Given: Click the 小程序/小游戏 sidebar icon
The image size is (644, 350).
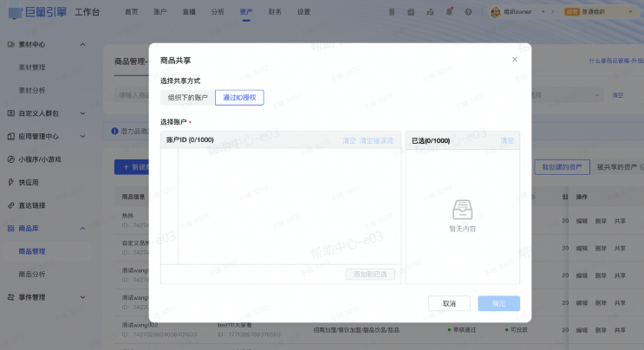Looking at the screenshot, I should [11, 159].
